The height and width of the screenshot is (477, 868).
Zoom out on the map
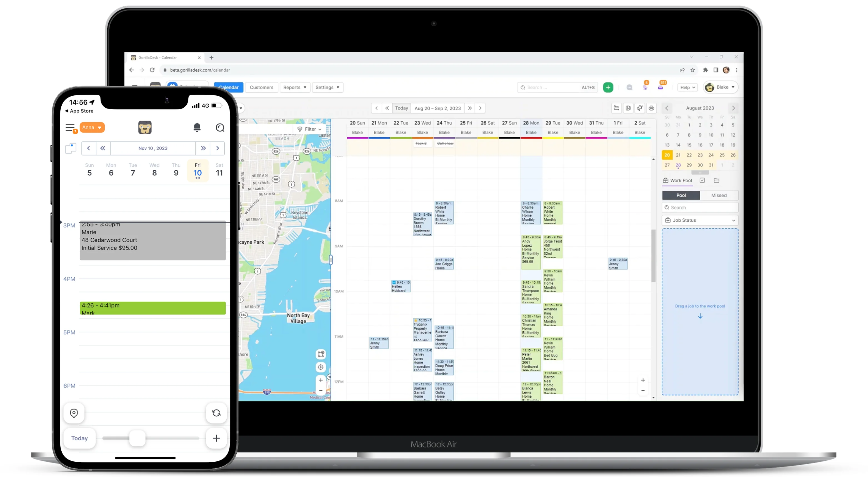click(x=321, y=391)
